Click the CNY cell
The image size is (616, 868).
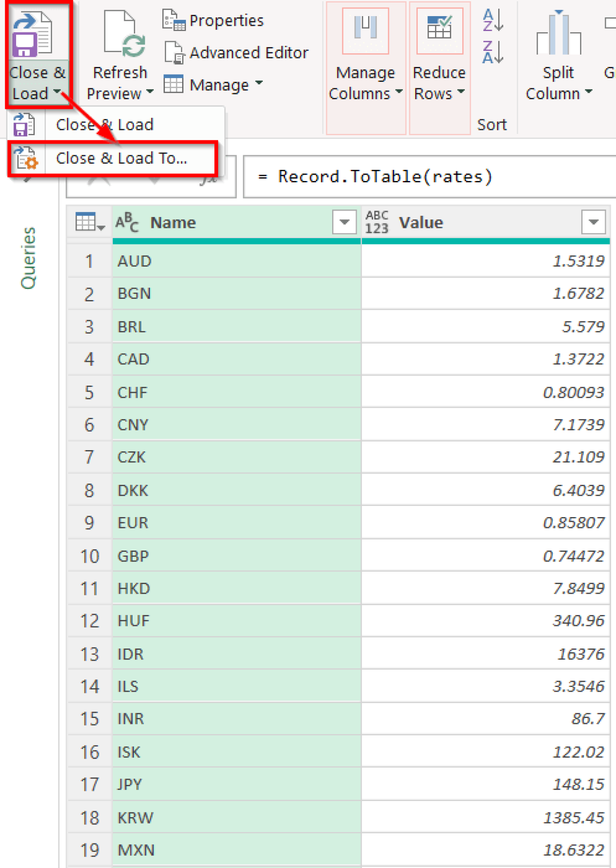click(236, 425)
